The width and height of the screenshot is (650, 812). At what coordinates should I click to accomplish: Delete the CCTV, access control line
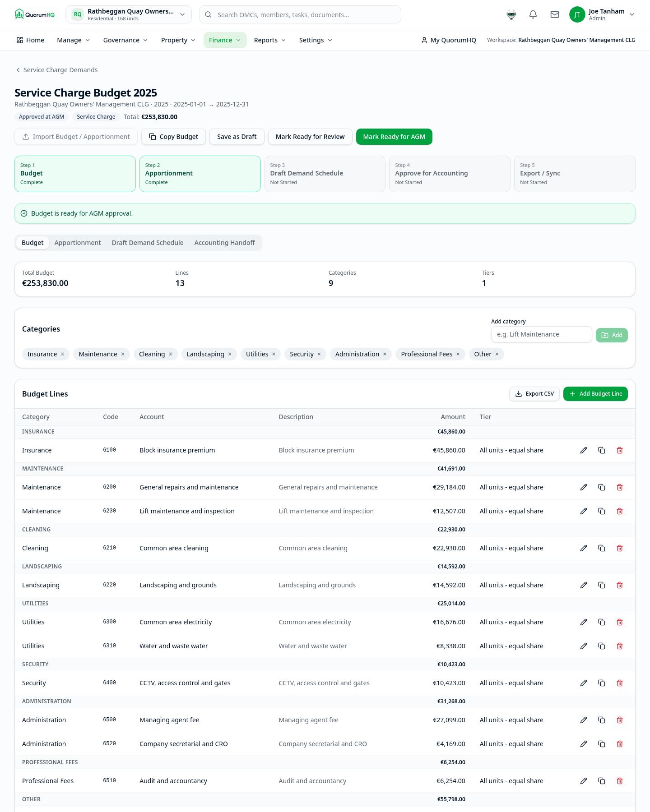(620, 683)
